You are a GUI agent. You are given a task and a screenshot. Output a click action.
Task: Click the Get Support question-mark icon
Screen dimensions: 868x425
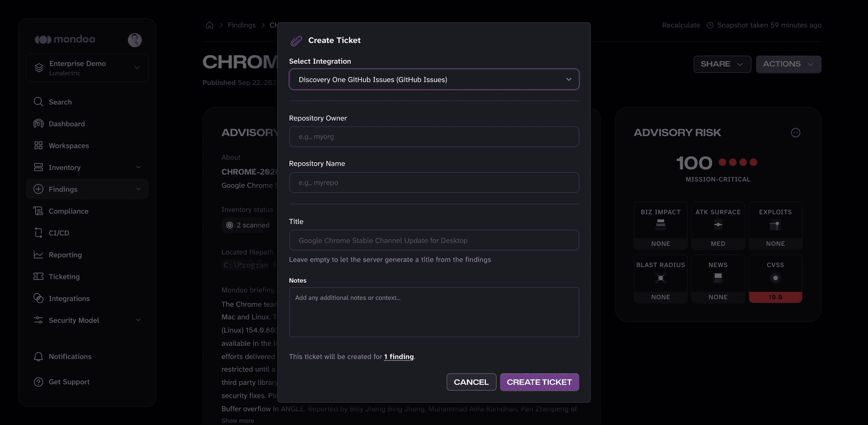39,382
